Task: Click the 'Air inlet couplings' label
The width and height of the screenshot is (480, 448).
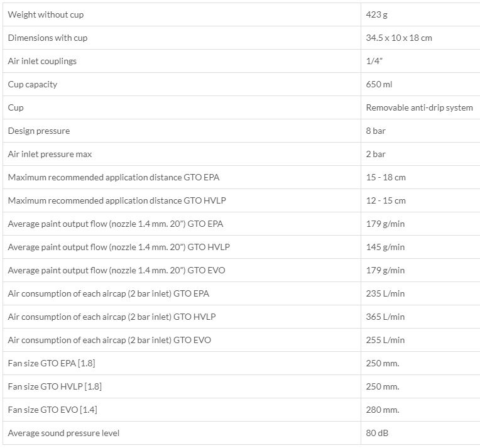Action: [42, 61]
